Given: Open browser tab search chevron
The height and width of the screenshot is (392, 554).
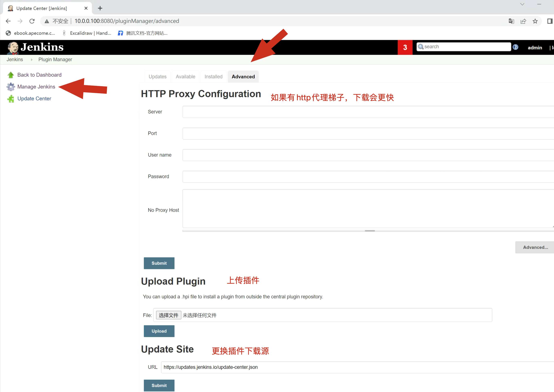Looking at the screenshot, I should [522, 4].
